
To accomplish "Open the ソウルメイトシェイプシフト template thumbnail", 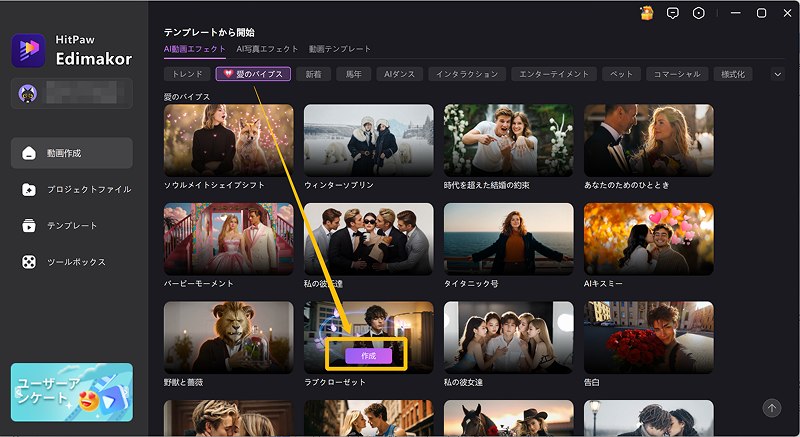I will pos(229,140).
